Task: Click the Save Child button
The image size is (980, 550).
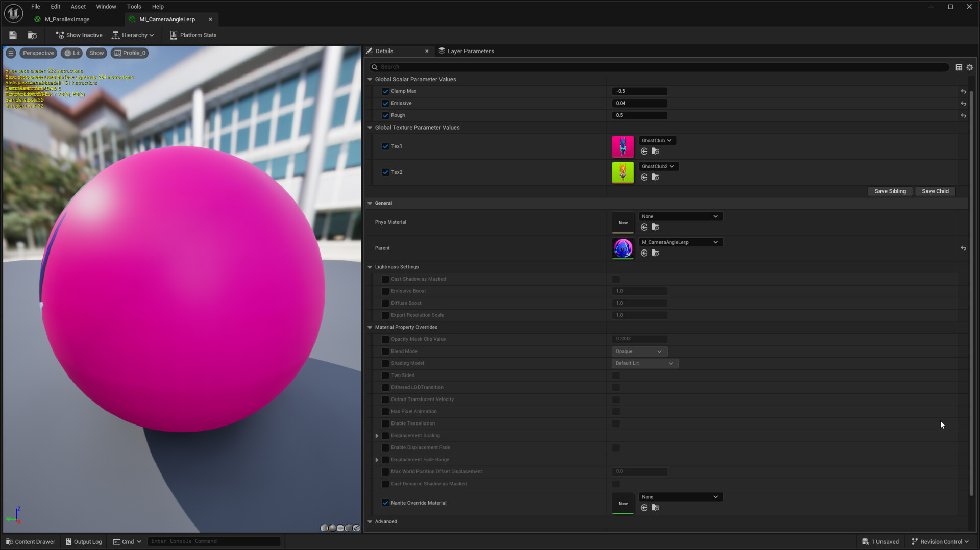Action: (935, 191)
